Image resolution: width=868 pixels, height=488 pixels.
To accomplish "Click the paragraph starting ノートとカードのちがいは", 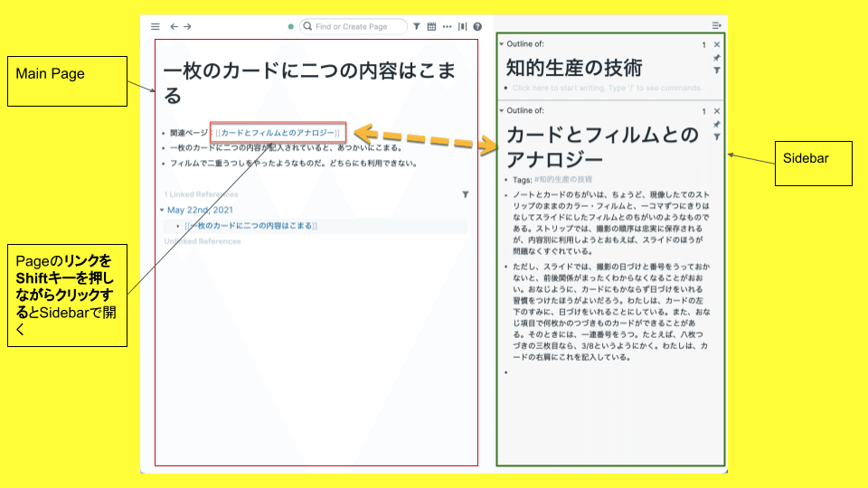I will (610, 223).
